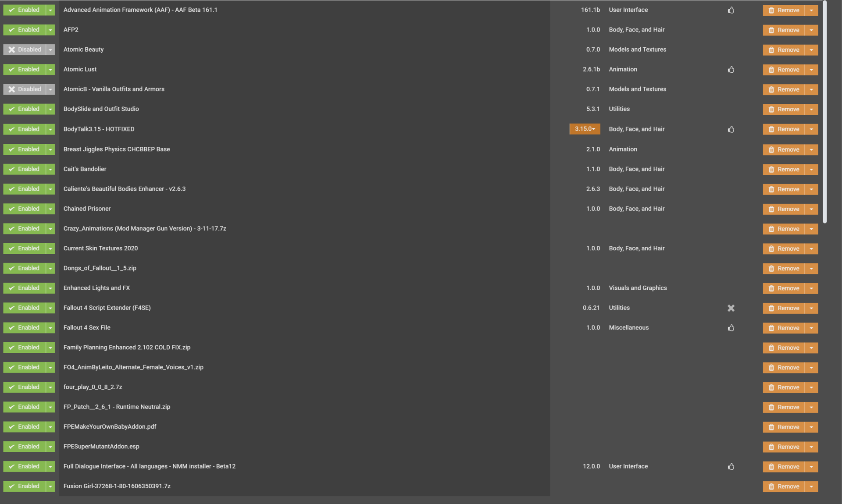Select Atomic Lust mod name
The height and width of the screenshot is (504, 842).
coord(80,69)
